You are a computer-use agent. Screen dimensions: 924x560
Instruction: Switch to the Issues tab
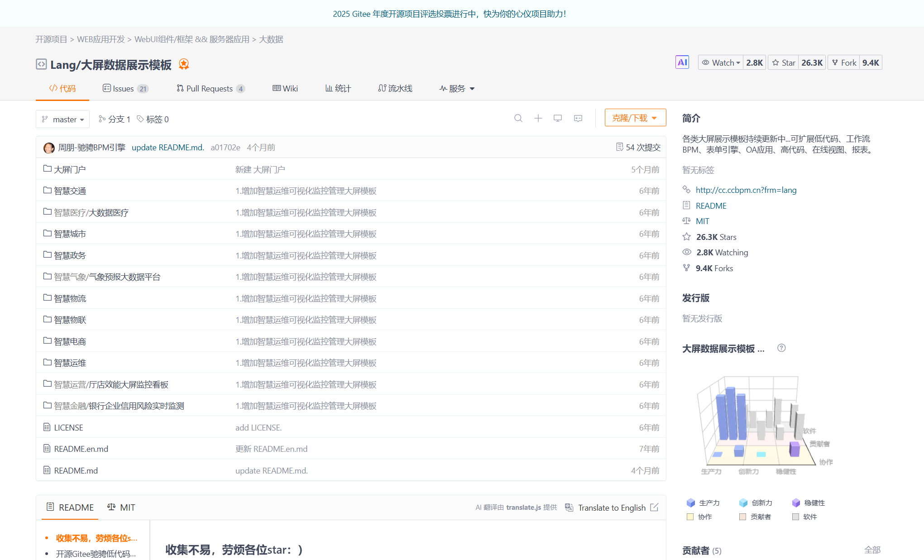(x=123, y=88)
